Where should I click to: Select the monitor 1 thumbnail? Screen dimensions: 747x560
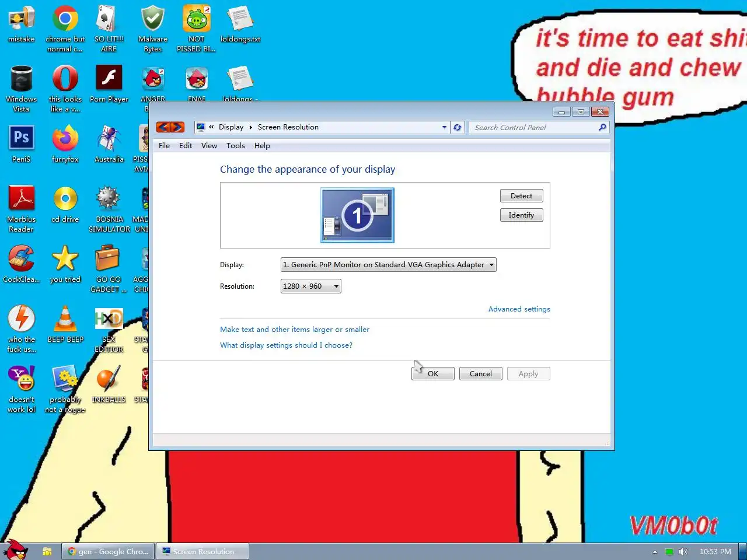click(x=357, y=215)
